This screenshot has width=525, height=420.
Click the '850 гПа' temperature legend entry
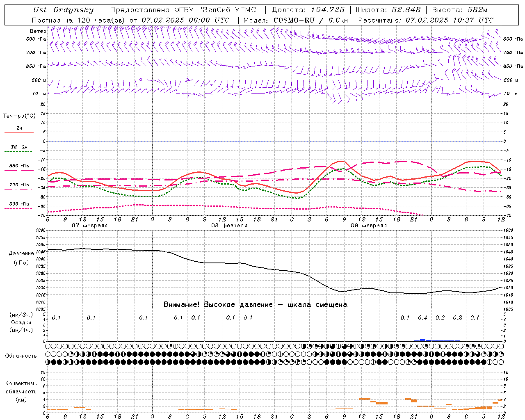[x=19, y=166]
